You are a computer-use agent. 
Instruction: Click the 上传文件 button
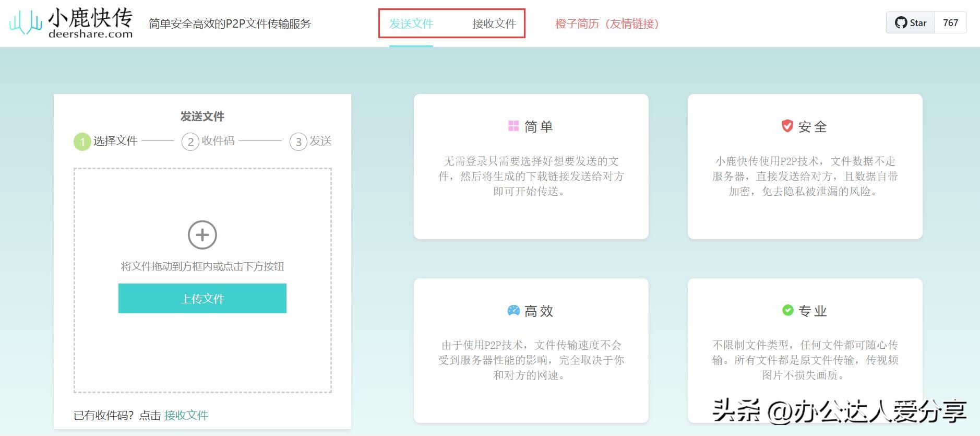pyautogui.click(x=202, y=299)
